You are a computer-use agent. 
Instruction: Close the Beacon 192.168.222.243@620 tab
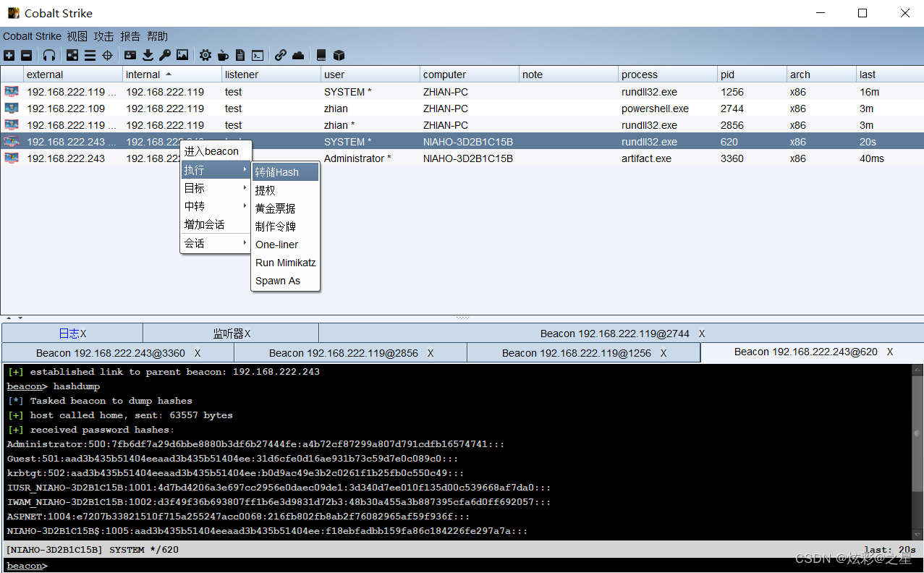tap(890, 352)
